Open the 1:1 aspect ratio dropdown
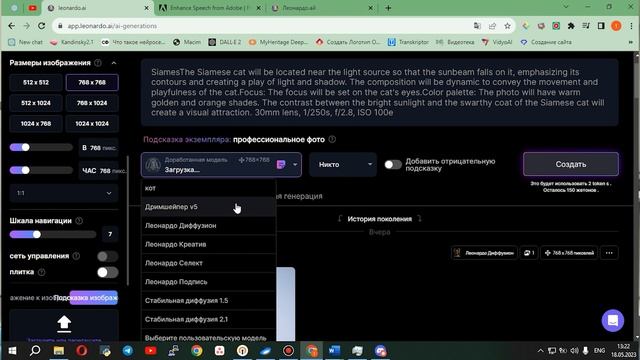Viewport: 640px width, 360px height. pyautogui.click(x=64, y=193)
